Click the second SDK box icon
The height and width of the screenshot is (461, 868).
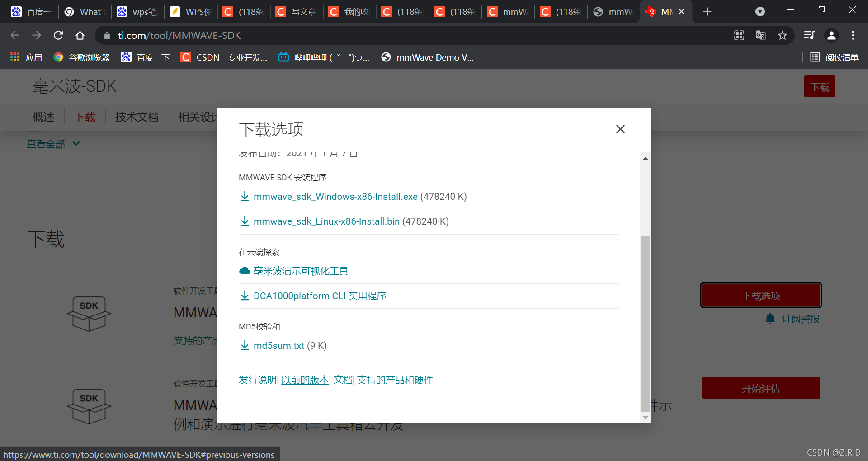(x=89, y=406)
